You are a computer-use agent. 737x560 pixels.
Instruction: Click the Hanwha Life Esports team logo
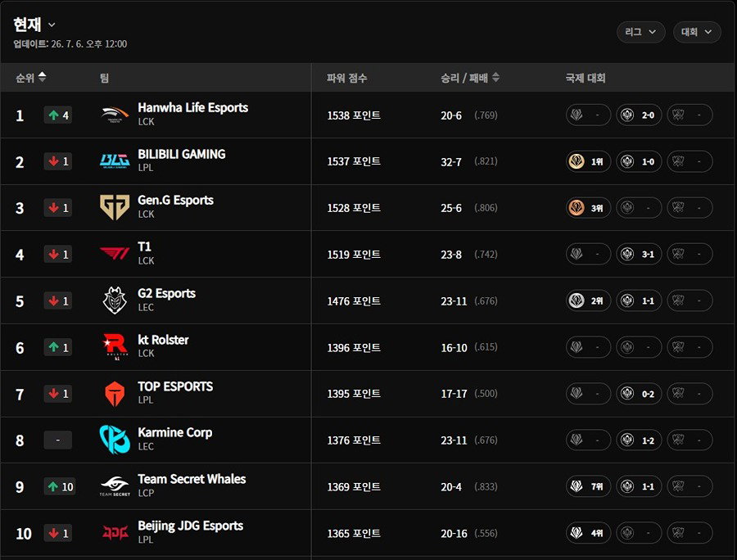[115, 115]
